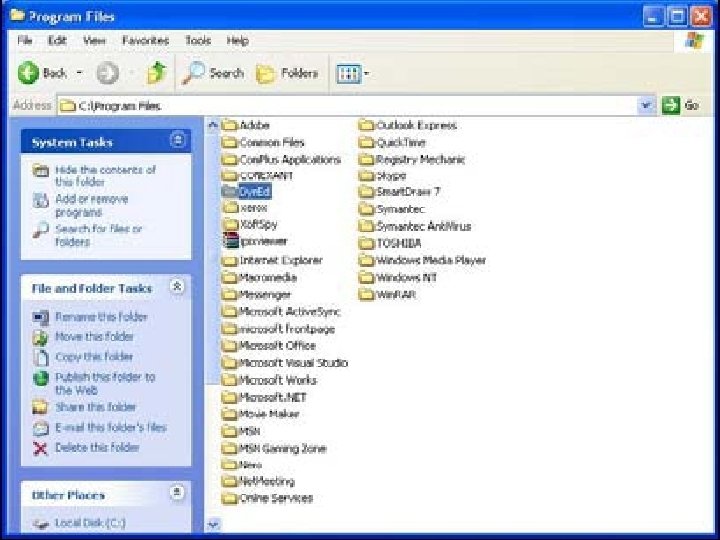
Task: Open the Back history dropdown arrow
Action: (x=79, y=73)
